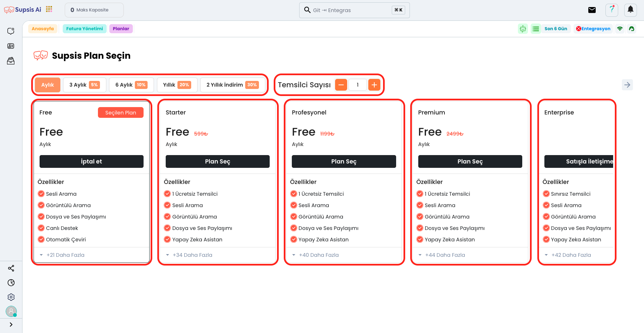
Task: Expand +40 Daha Fazla on Profesyonel plan
Action: point(315,255)
